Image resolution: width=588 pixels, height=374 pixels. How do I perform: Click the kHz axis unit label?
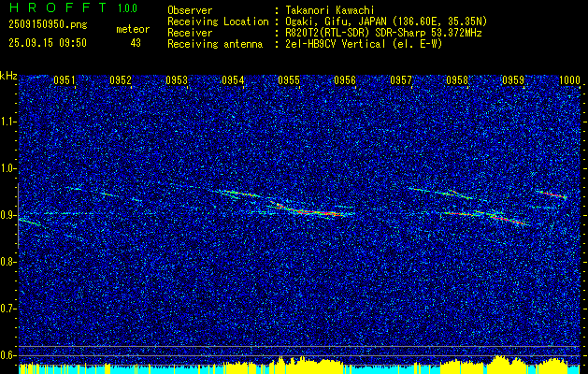[x=8, y=76]
